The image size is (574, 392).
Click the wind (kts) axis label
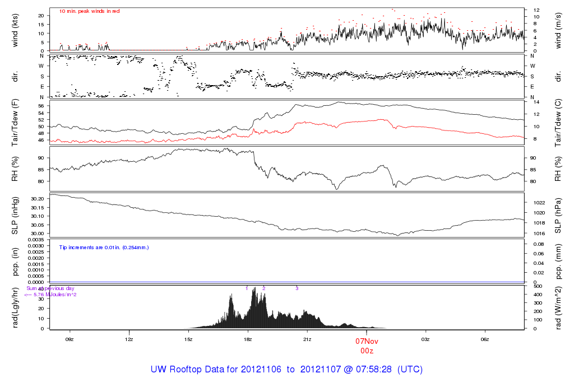(x=15, y=30)
